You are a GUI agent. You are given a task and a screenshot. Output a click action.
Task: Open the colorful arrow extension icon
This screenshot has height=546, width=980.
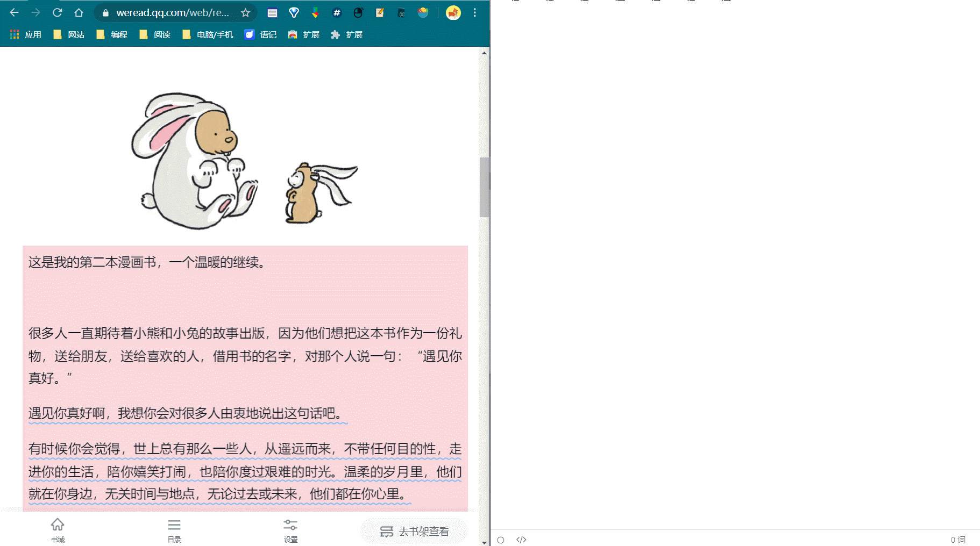click(x=315, y=13)
